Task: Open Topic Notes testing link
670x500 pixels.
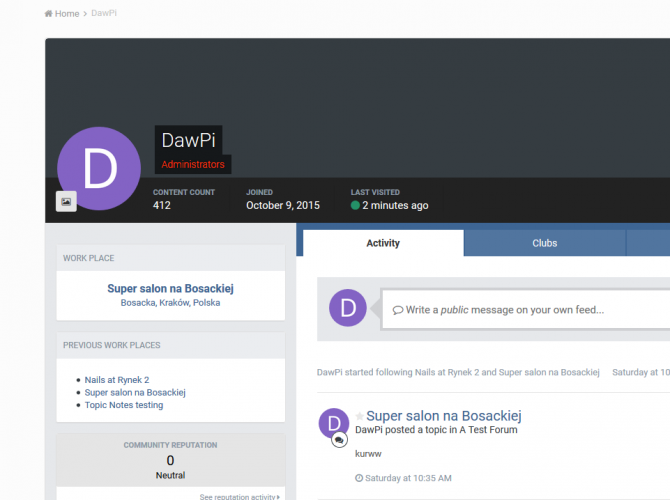Action: click(124, 405)
